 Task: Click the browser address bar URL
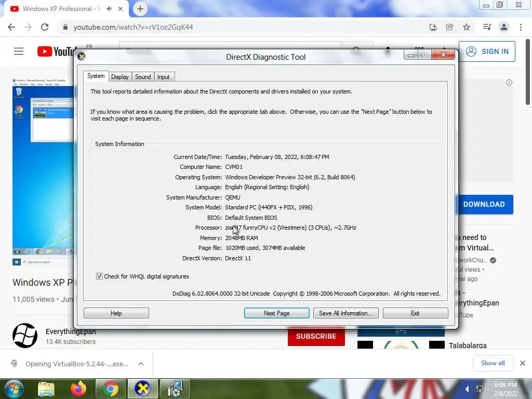[134, 27]
